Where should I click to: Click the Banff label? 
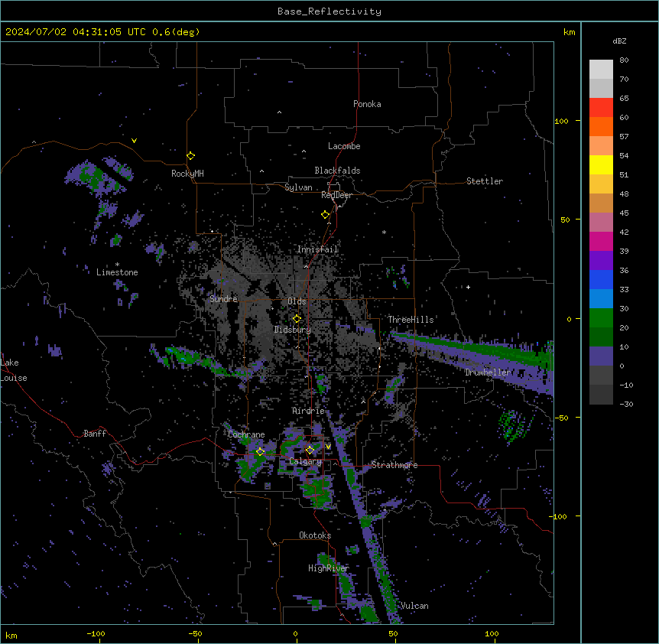tap(95, 434)
